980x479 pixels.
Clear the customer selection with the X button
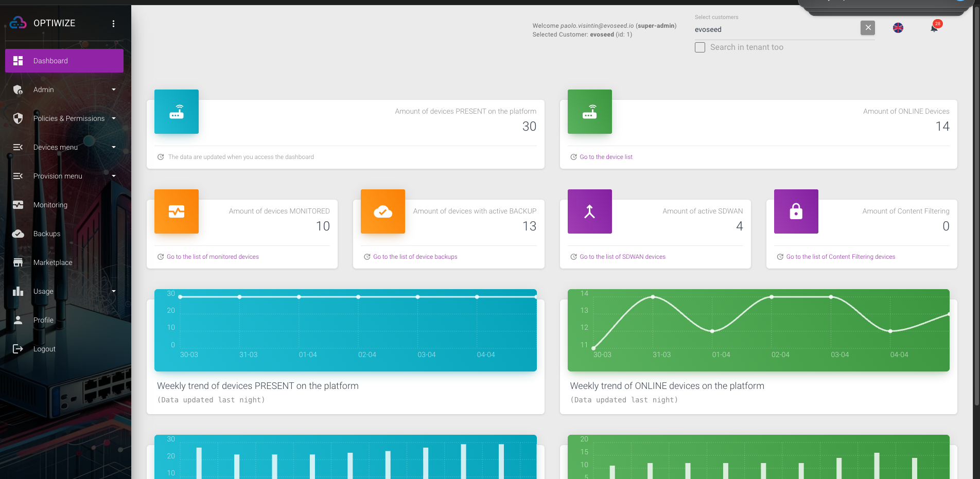(867, 28)
